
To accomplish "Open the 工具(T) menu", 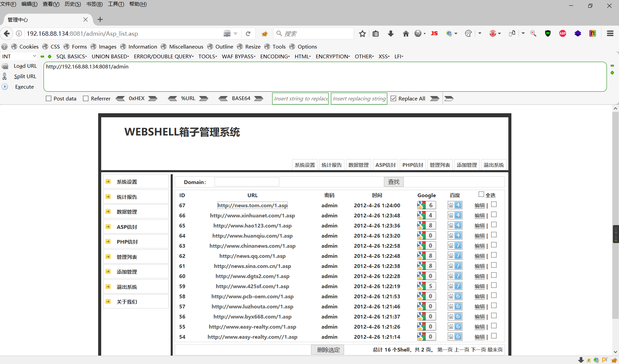I will (x=116, y=4).
